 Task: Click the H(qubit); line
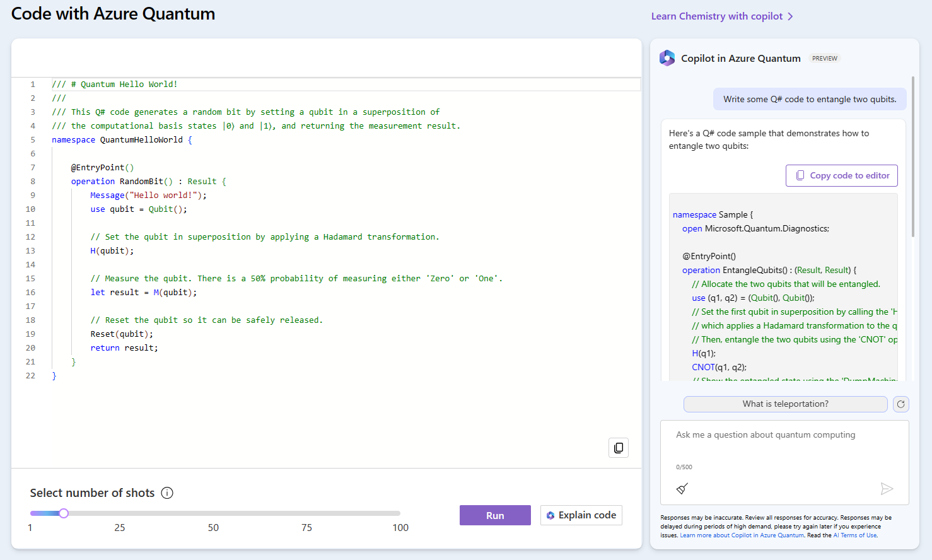(x=112, y=251)
